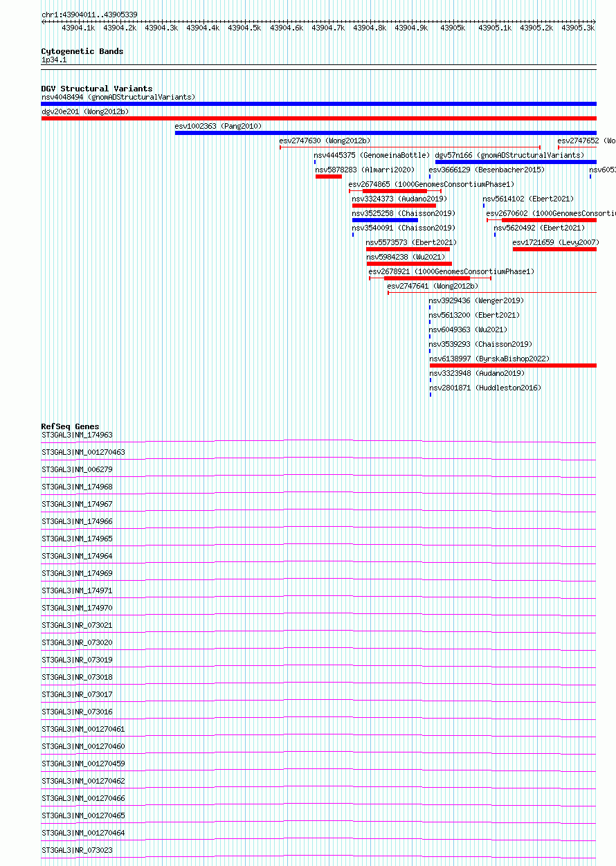Open the esv1002363 (Pang2010) variant

(218, 126)
